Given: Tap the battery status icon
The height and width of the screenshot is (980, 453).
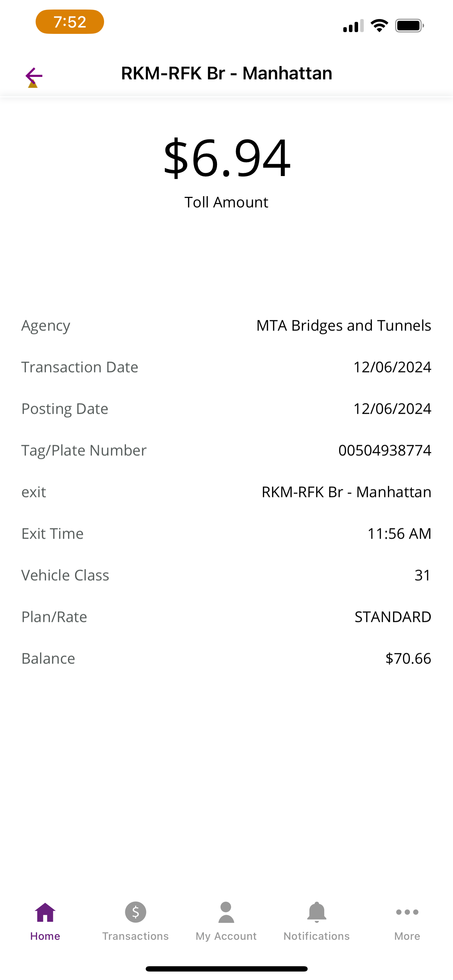Looking at the screenshot, I should [x=409, y=25].
